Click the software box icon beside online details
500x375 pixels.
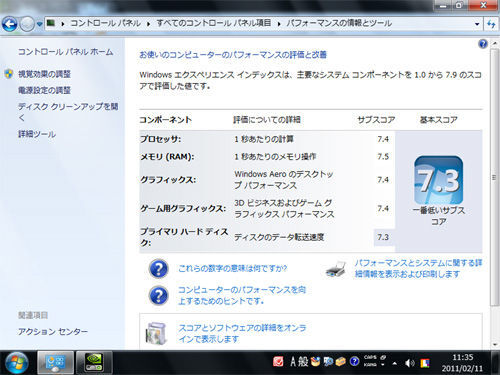[156, 333]
